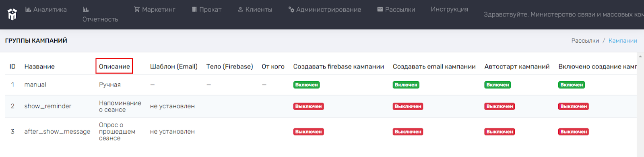Expand the Клиенты dropdown menu
This screenshot has height=157, width=644.
tap(255, 9)
